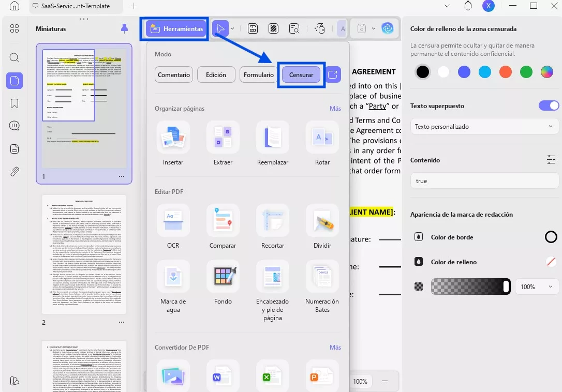Viewport: 562px width, 392px height.
Task: Open the Numeración Bates tool
Action: point(322,287)
